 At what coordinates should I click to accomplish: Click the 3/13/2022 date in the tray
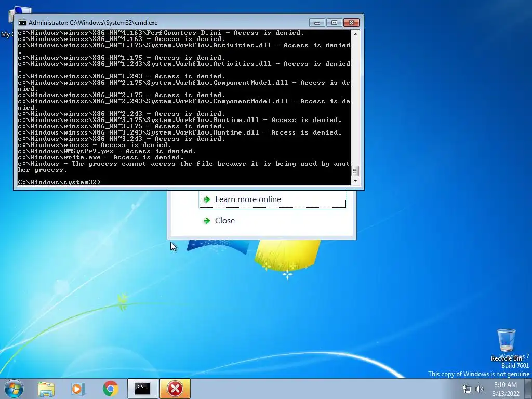coord(506,394)
